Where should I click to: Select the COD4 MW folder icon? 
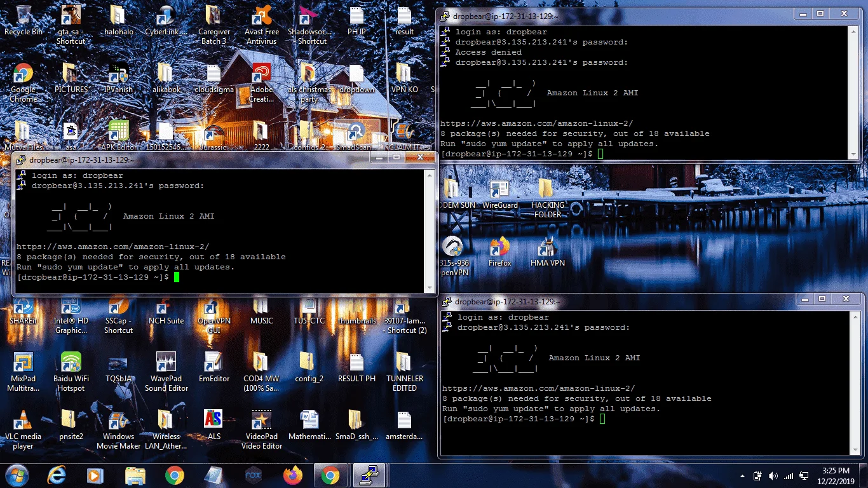(x=262, y=372)
